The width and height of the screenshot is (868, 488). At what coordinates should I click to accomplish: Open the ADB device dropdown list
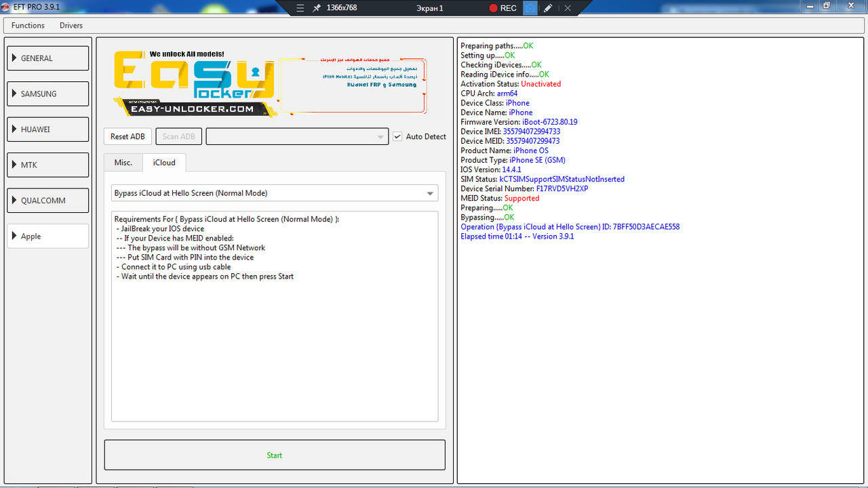pyautogui.click(x=297, y=136)
